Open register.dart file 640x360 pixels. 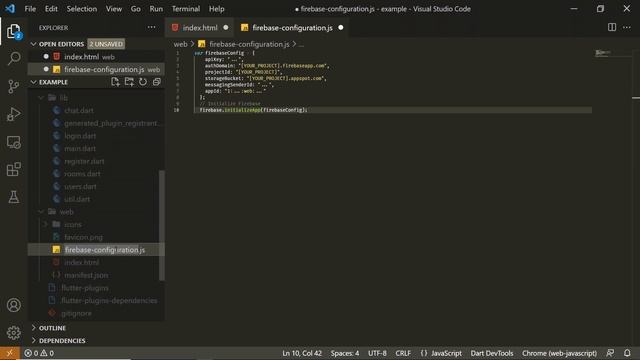pos(84,161)
